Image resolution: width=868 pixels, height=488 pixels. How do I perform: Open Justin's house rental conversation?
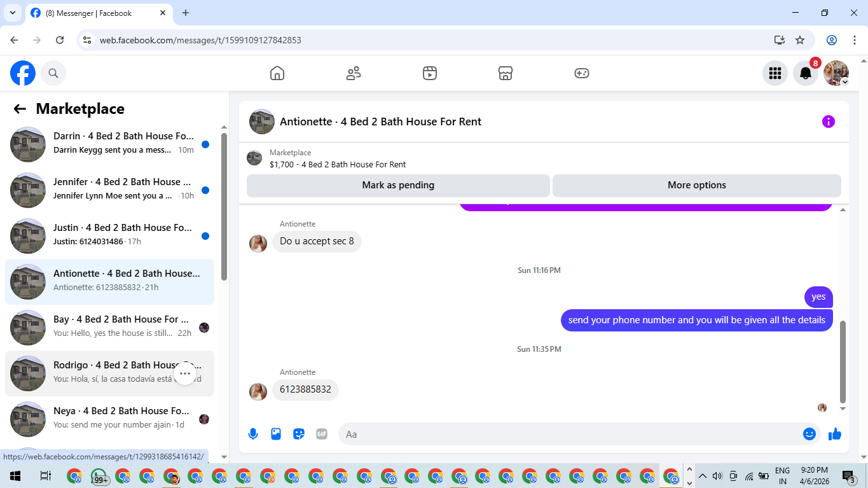pyautogui.click(x=109, y=236)
